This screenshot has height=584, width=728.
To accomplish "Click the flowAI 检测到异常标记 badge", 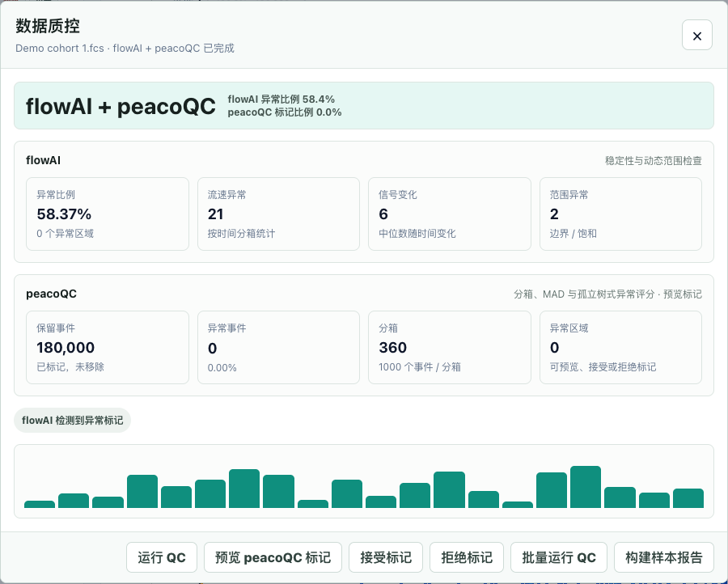I will tap(73, 420).
